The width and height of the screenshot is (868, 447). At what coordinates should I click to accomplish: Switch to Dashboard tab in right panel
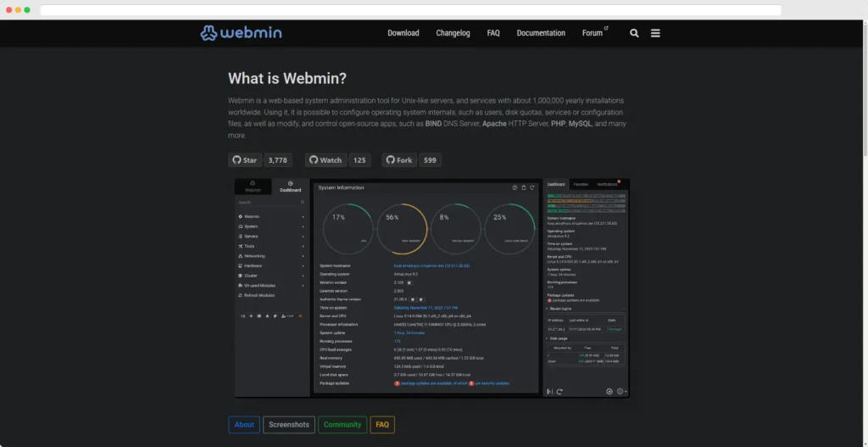556,184
